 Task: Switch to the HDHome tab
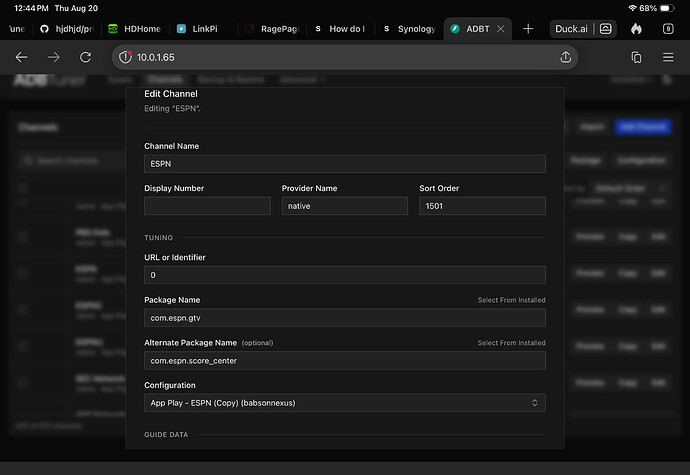pyautogui.click(x=135, y=29)
